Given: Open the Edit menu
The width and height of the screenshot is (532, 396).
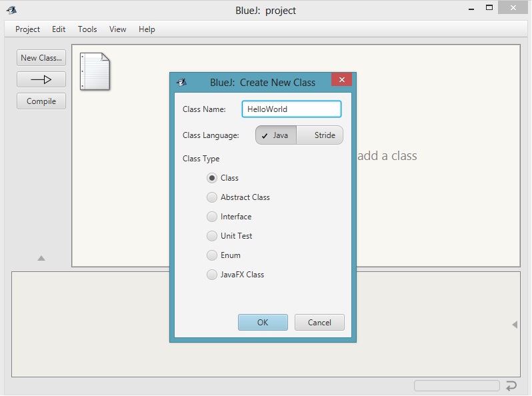Looking at the screenshot, I should coord(59,29).
